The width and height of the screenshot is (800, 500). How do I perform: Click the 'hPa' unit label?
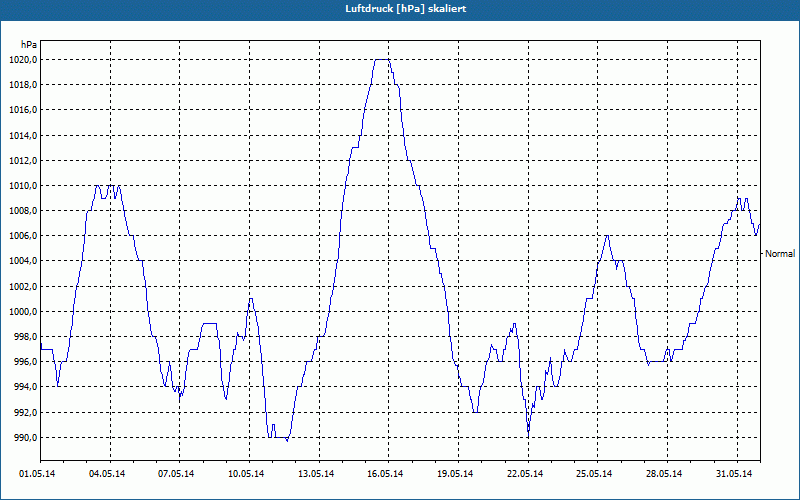(x=29, y=45)
